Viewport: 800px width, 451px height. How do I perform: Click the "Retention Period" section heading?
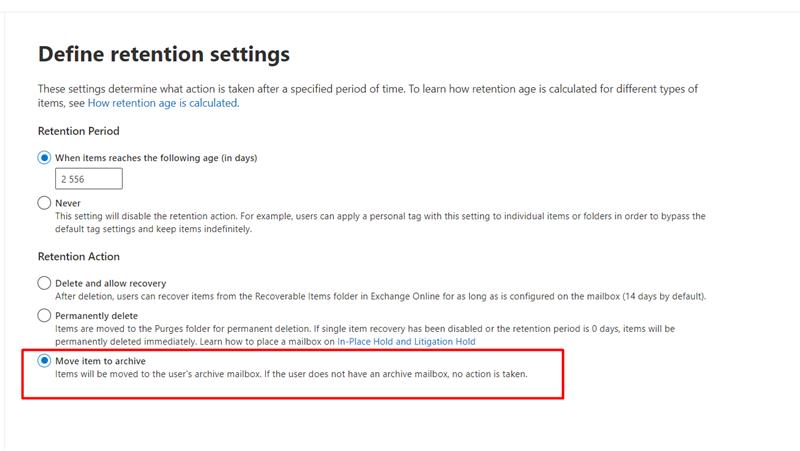[x=78, y=131]
